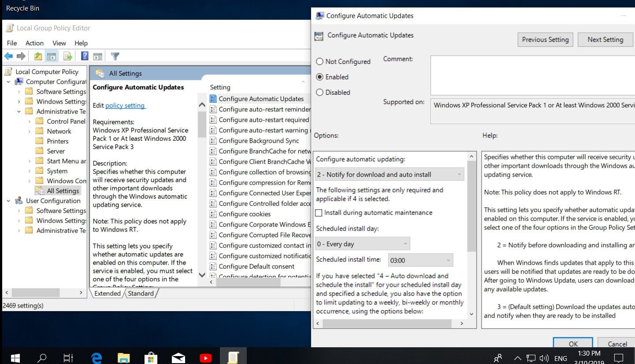Select the Server tree item
The image size is (635, 364).
coord(56,151)
